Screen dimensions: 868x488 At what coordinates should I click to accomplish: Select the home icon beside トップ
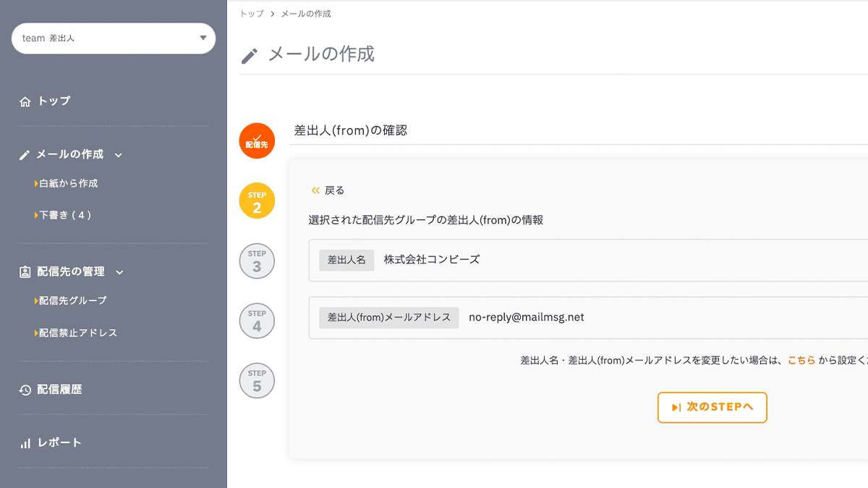pos(25,101)
